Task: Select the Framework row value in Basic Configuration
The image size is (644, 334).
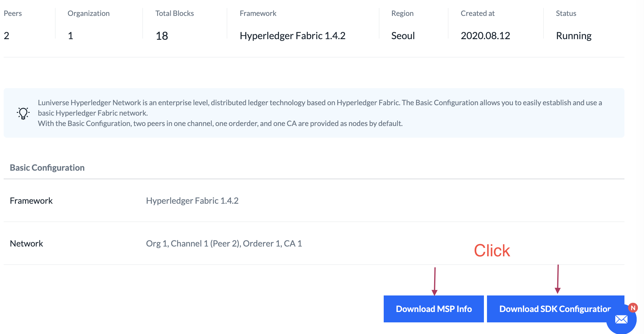Action: (x=192, y=201)
